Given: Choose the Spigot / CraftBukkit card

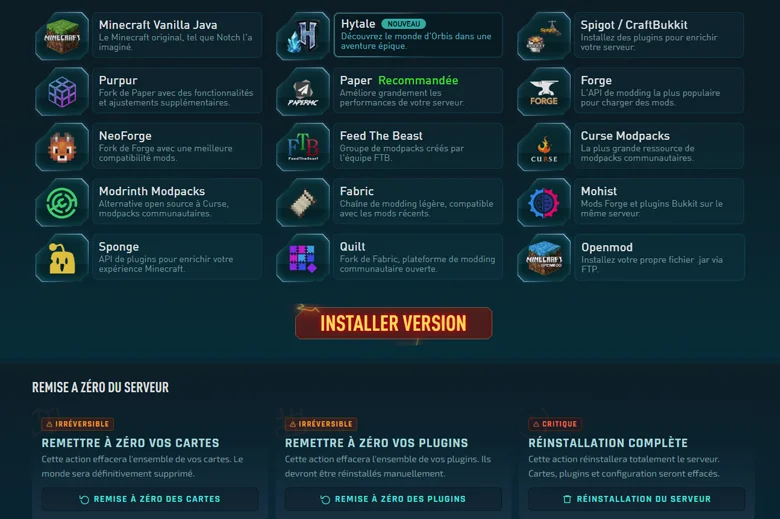Looking at the screenshot, I should pos(659,35).
